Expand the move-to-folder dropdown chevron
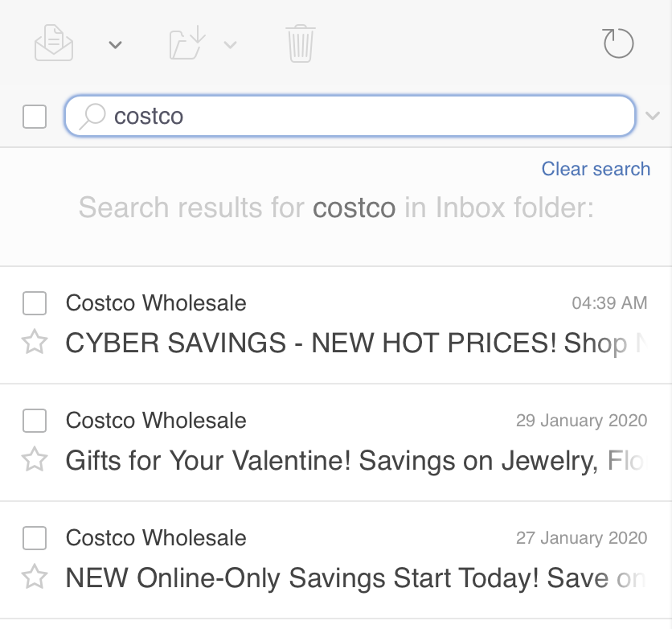 coord(232,46)
